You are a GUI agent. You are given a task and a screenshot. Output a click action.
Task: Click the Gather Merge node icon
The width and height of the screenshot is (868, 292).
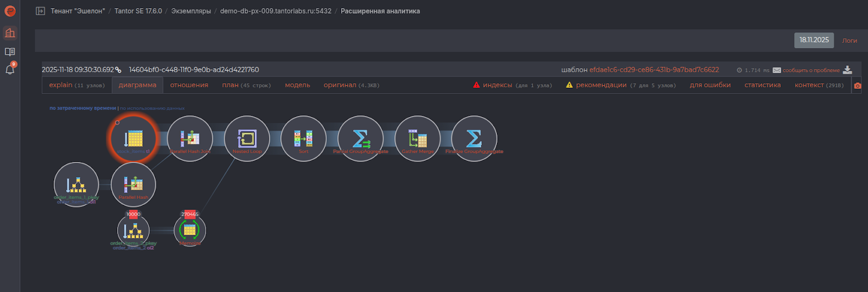(417, 139)
